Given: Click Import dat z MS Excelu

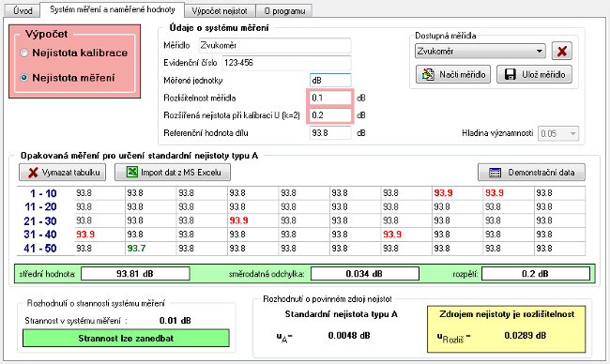Looking at the screenshot, I should (173, 173).
